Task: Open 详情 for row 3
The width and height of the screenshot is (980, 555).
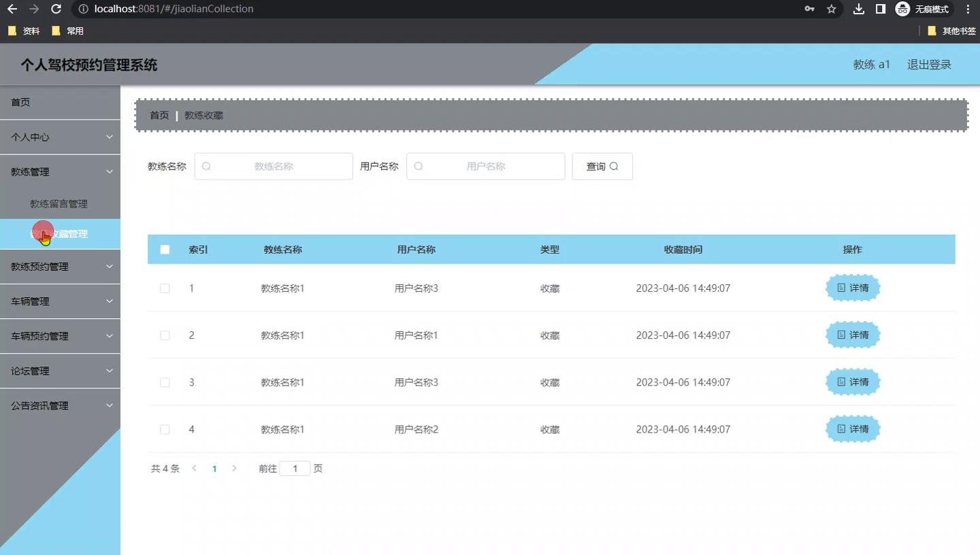Action: [x=853, y=382]
